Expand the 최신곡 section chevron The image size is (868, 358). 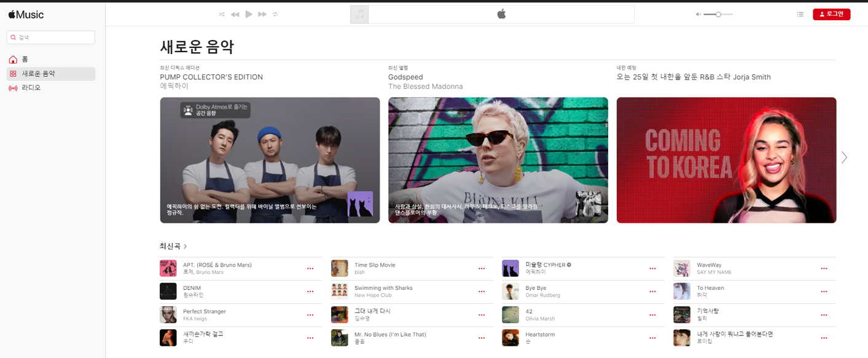point(186,246)
